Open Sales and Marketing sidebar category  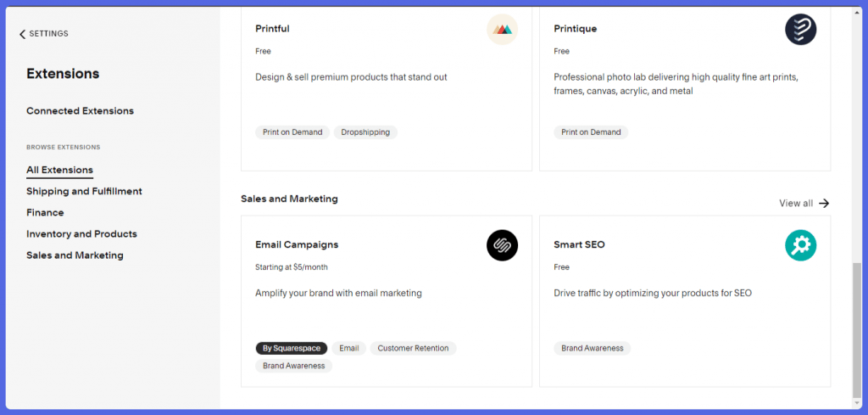[x=75, y=255]
